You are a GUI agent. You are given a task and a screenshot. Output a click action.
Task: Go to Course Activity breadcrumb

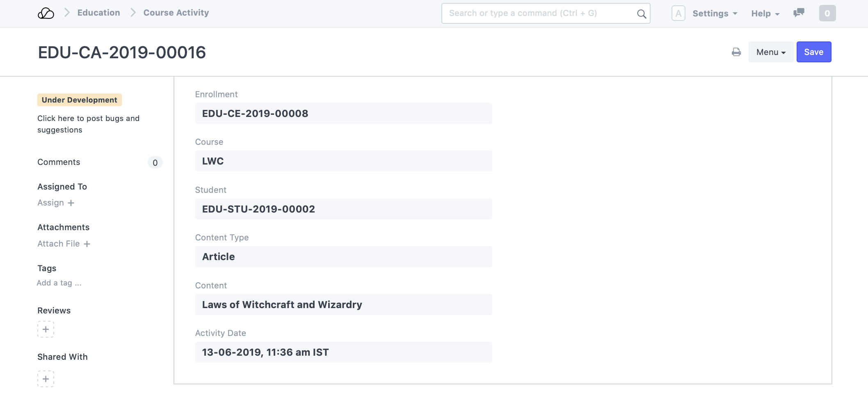(x=176, y=13)
